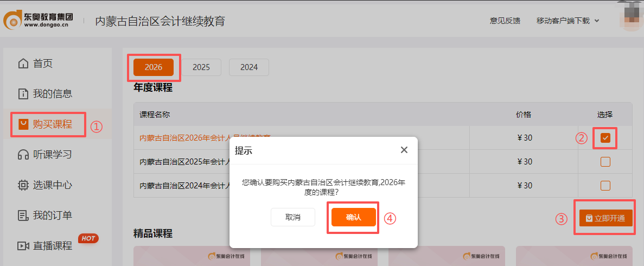Close the 提示 dialog with X
Viewport: 644px width, 266px height.
pos(404,150)
